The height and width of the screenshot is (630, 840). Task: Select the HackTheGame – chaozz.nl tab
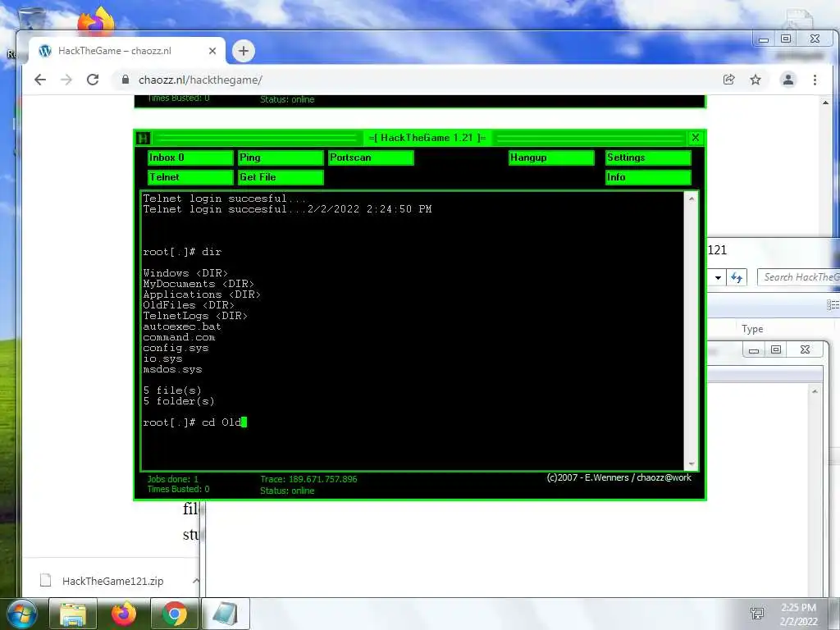tap(126, 51)
